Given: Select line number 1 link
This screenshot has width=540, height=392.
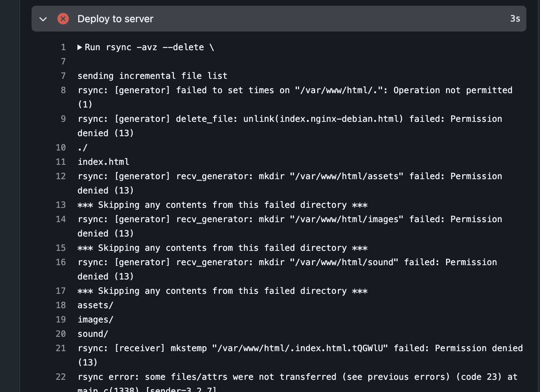Looking at the screenshot, I should pos(63,47).
